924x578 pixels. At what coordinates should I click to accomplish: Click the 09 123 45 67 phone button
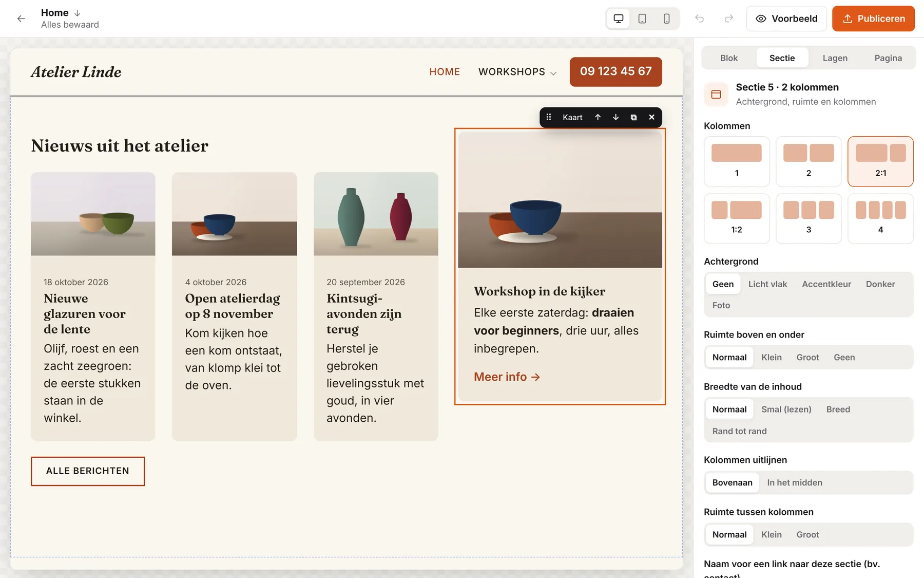coord(616,71)
